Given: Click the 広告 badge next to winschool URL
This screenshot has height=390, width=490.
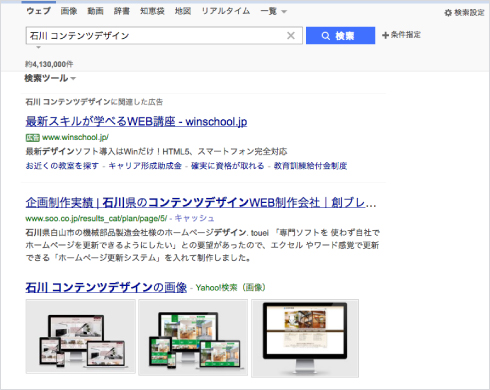Looking at the screenshot, I should [x=33, y=138].
